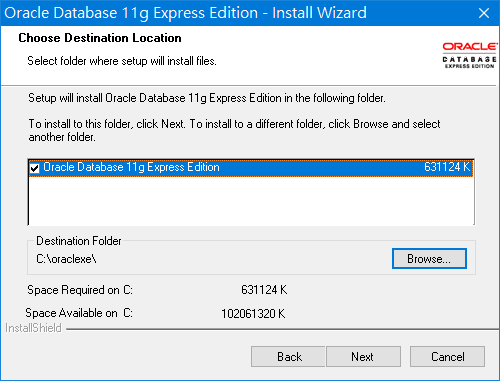
Task: Click the Destination Folder group label
Action: (79, 241)
